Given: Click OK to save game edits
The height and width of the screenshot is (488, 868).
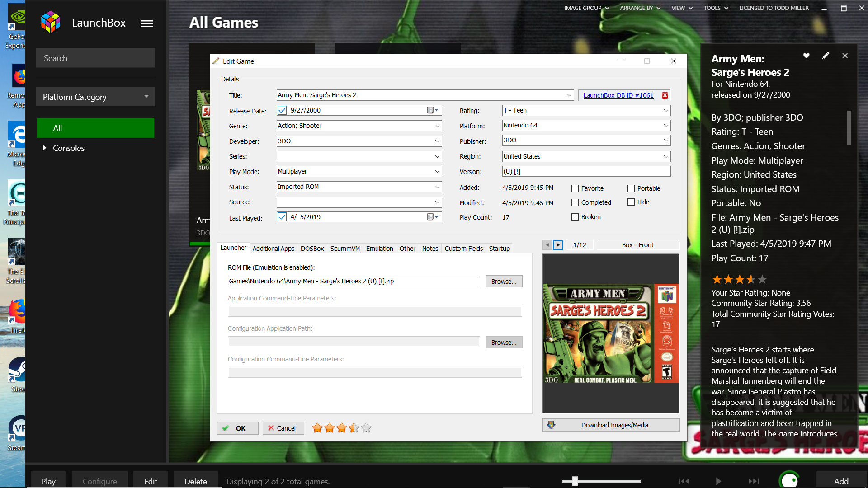Looking at the screenshot, I should click(x=238, y=428).
